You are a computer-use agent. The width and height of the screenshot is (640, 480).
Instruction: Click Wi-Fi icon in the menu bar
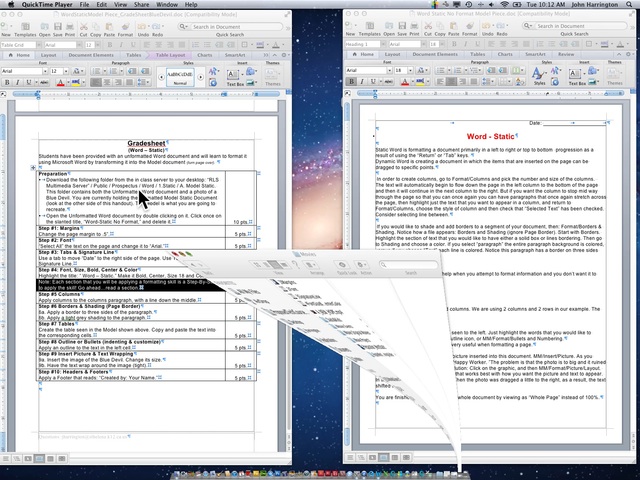point(504,4)
